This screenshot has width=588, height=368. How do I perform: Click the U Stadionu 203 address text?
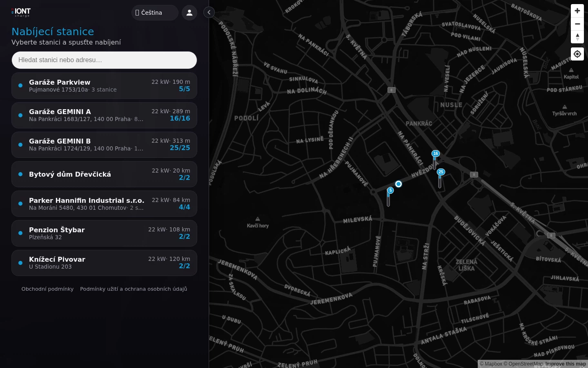[x=50, y=267]
